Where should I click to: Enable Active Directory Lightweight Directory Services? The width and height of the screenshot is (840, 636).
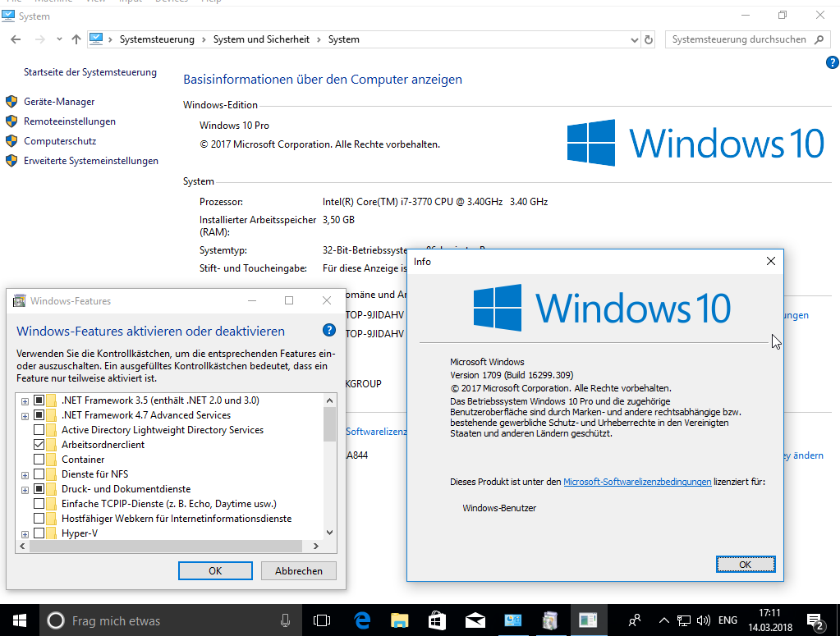click(39, 430)
